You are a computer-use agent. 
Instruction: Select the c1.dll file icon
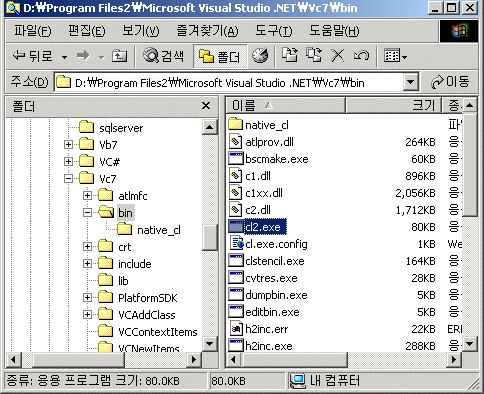point(236,176)
